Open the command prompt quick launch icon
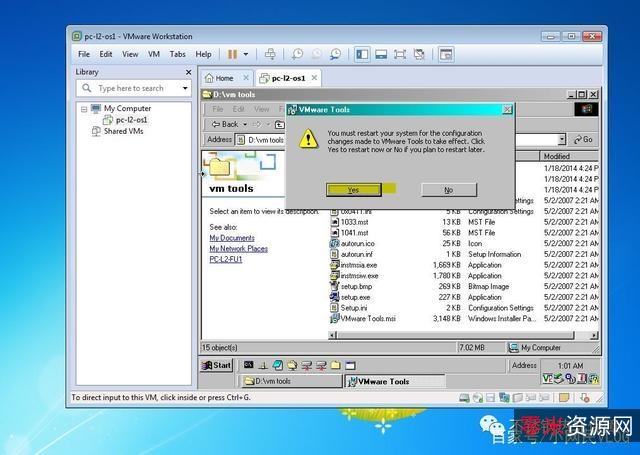640x455 pixels. tap(248, 365)
